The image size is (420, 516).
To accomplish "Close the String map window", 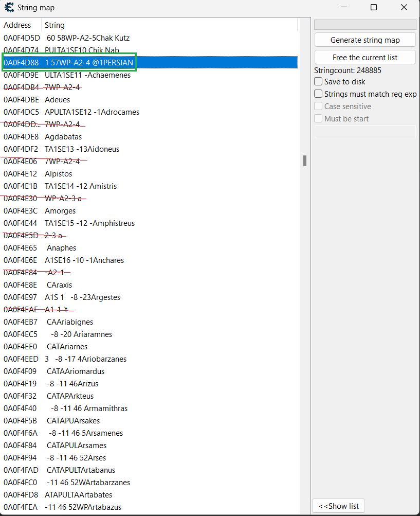I will coord(404,7).
